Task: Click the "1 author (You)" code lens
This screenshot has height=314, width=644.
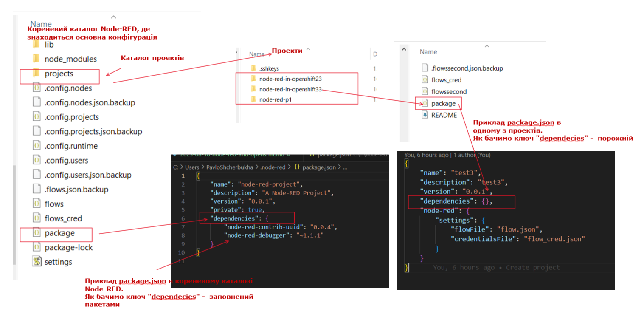Action: tap(467, 155)
